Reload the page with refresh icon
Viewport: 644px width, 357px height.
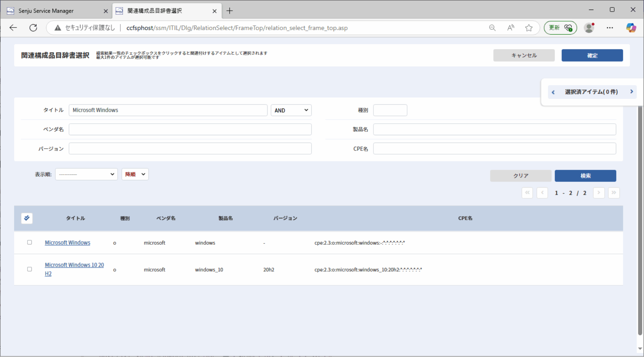pyautogui.click(x=33, y=28)
